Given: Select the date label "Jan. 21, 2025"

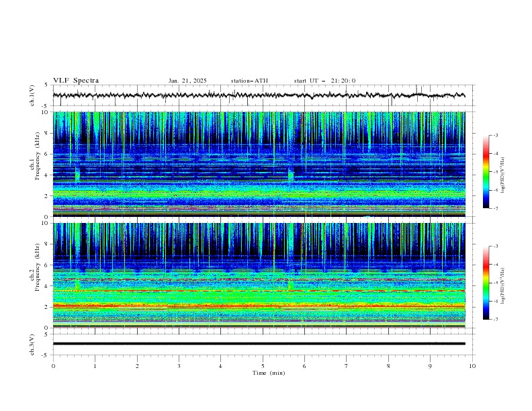Looking at the screenshot, I should (x=187, y=81).
